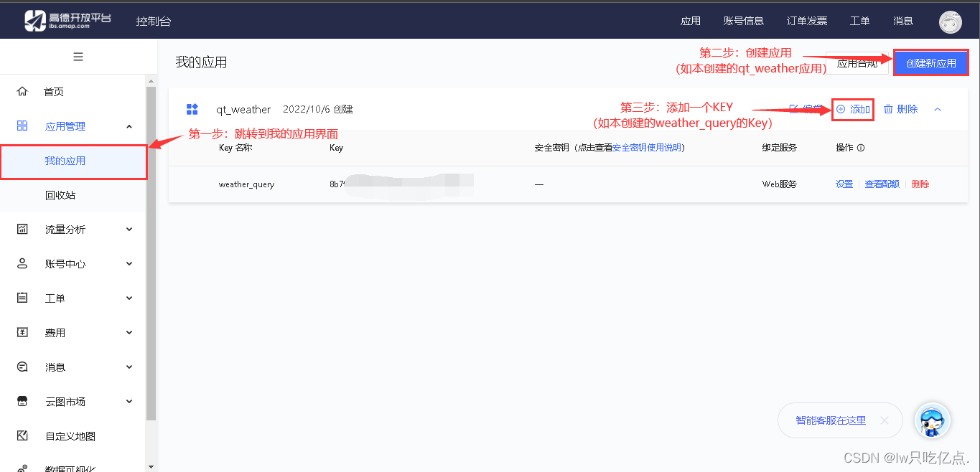Image resolution: width=980 pixels, height=472 pixels.
Task: Collapse the qt_weather application panel
Action: coord(938,109)
